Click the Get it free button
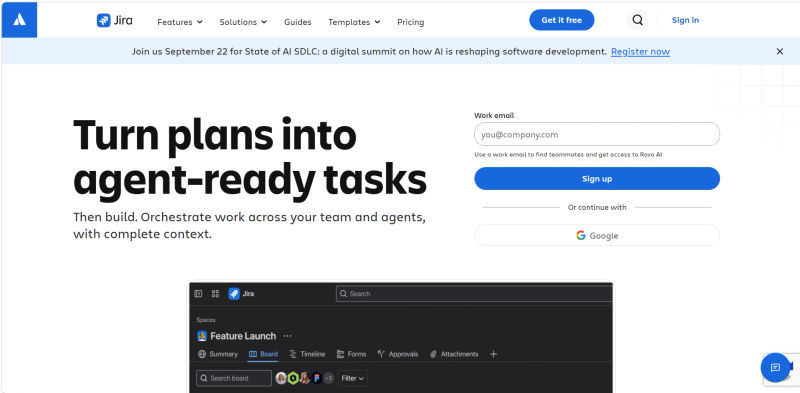The image size is (800, 393). 562,20
